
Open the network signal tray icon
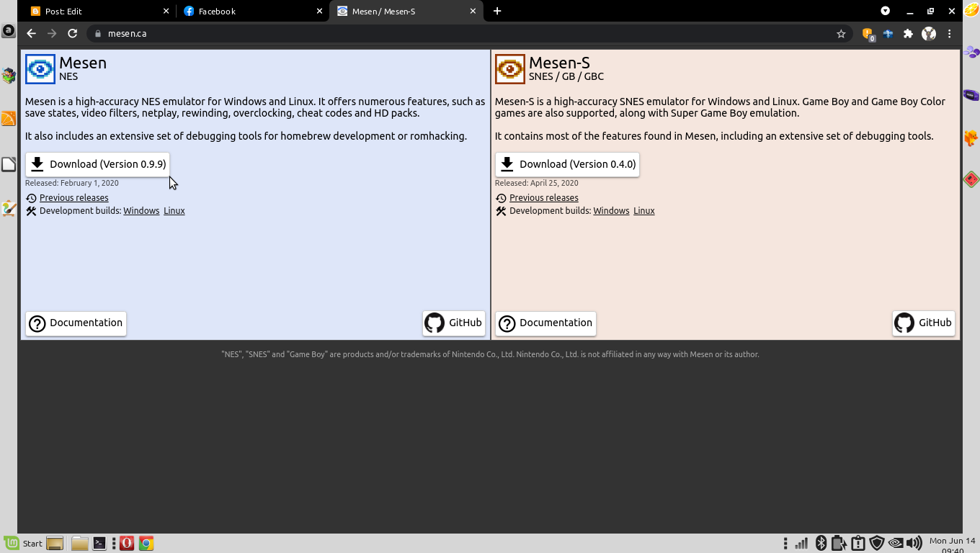tap(801, 543)
